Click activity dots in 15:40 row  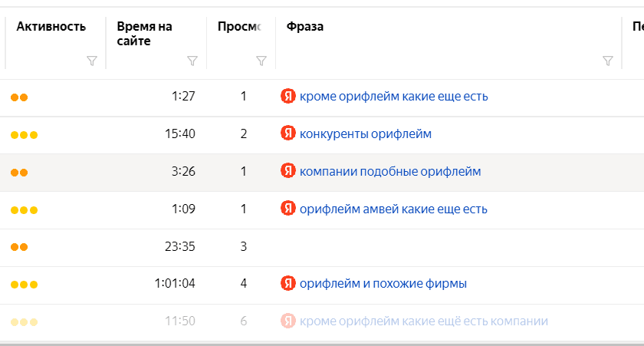(x=24, y=135)
